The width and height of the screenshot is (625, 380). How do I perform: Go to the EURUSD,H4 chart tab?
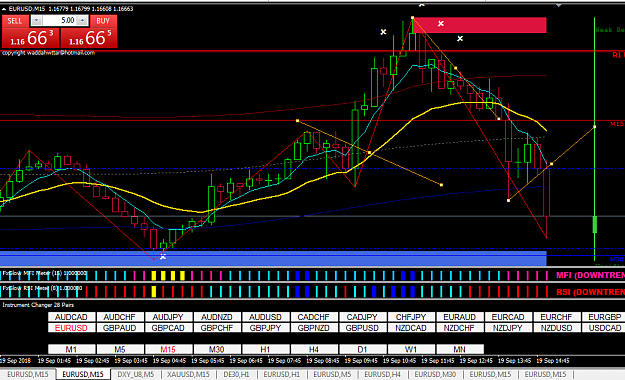coord(383,374)
